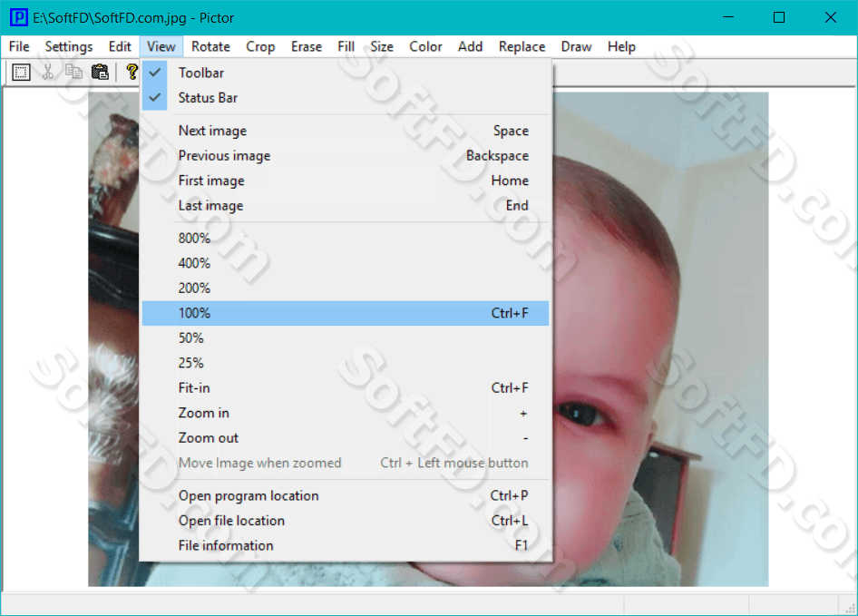Select Last image menu entry
858x616 pixels.
coord(346,206)
